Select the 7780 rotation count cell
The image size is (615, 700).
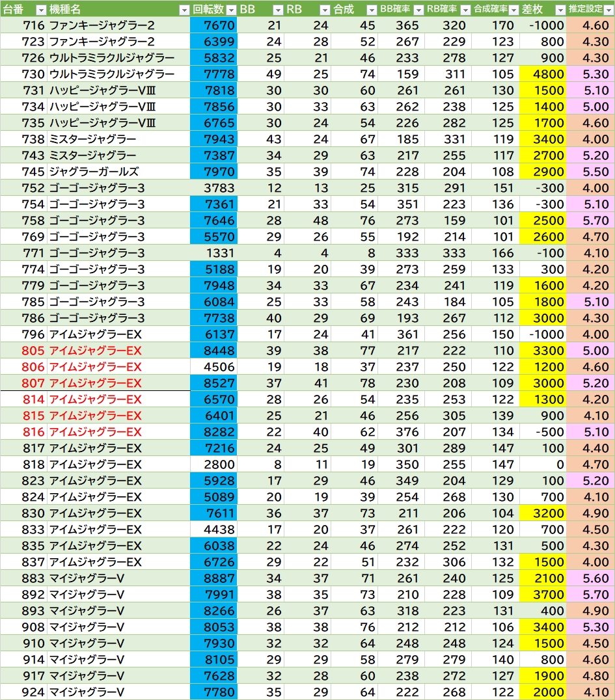tap(213, 692)
